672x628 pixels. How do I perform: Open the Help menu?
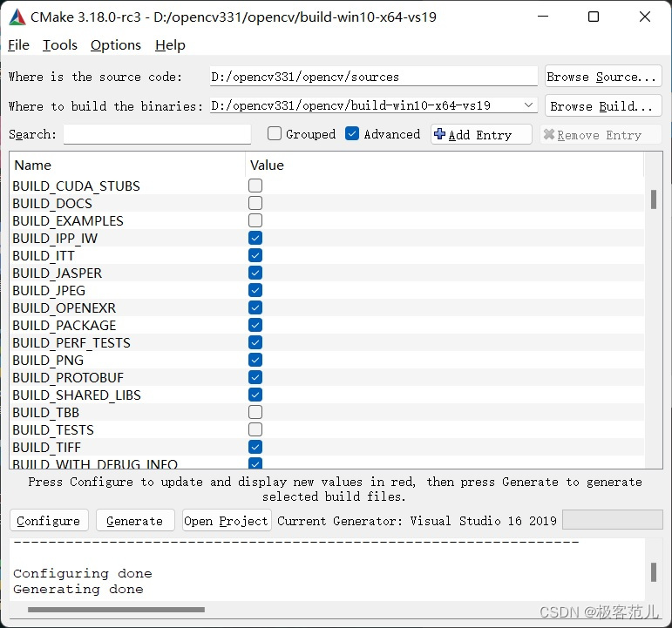pyautogui.click(x=170, y=45)
